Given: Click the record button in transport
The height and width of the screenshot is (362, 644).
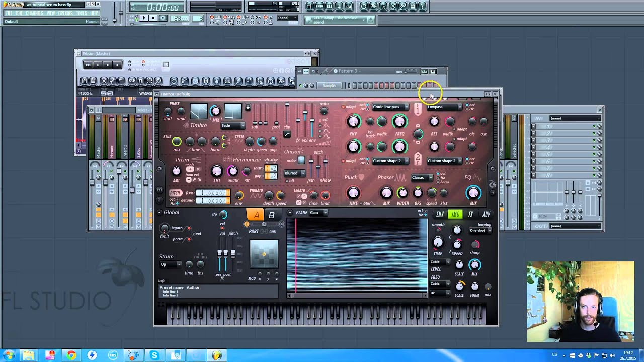Looking at the screenshot, I should 163,18.
